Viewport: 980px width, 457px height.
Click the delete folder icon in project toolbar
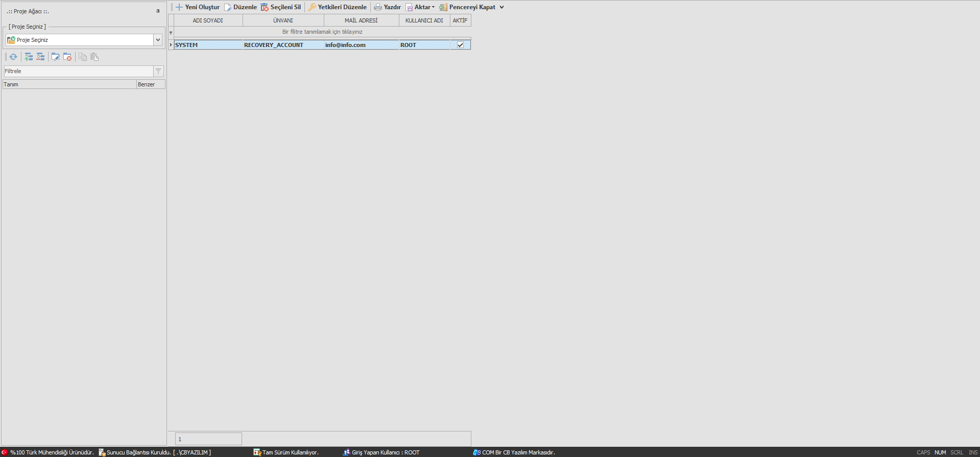[67, 57]
